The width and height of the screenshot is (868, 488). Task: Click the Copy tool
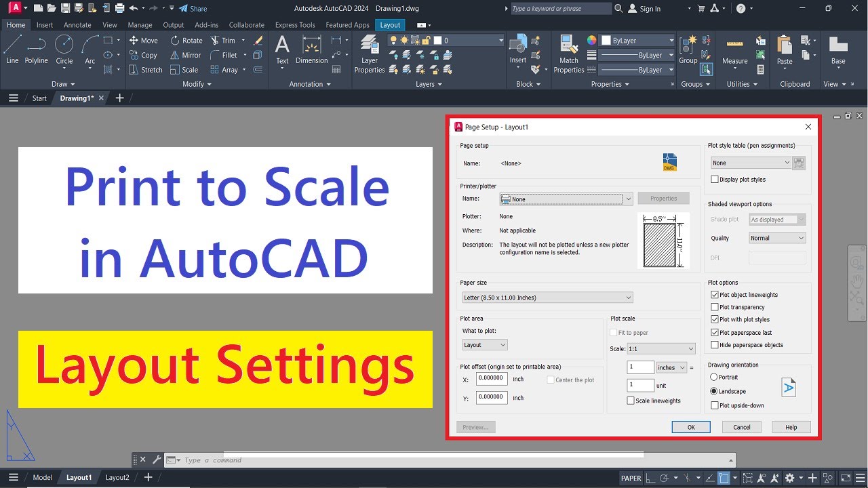pos(143,55)
